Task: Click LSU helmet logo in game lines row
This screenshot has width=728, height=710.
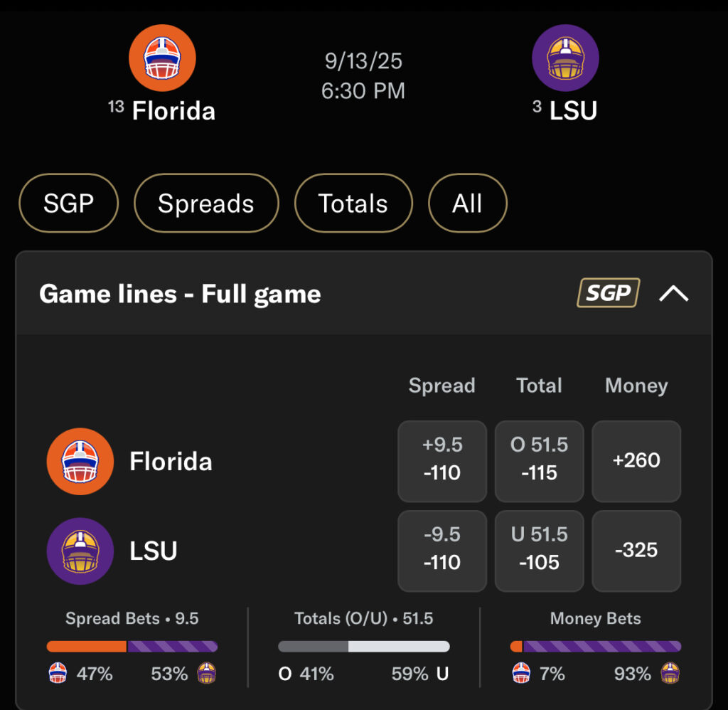Action: (x=80, y=551)
